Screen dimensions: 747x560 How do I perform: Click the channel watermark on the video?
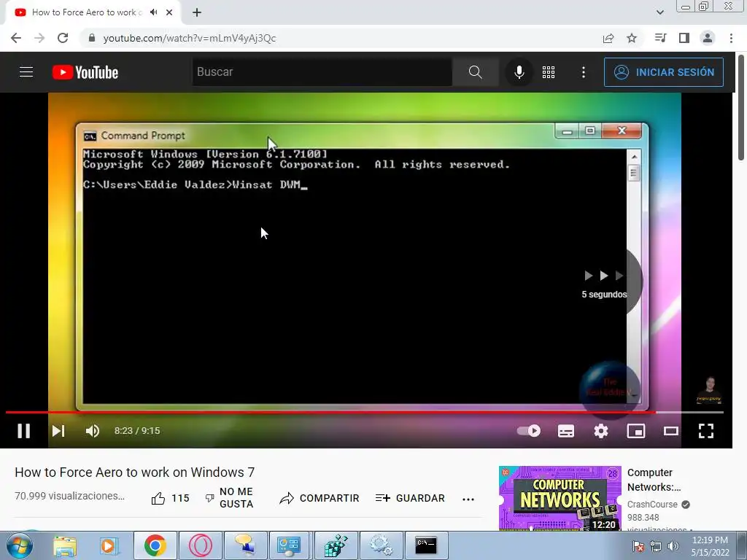709,390
